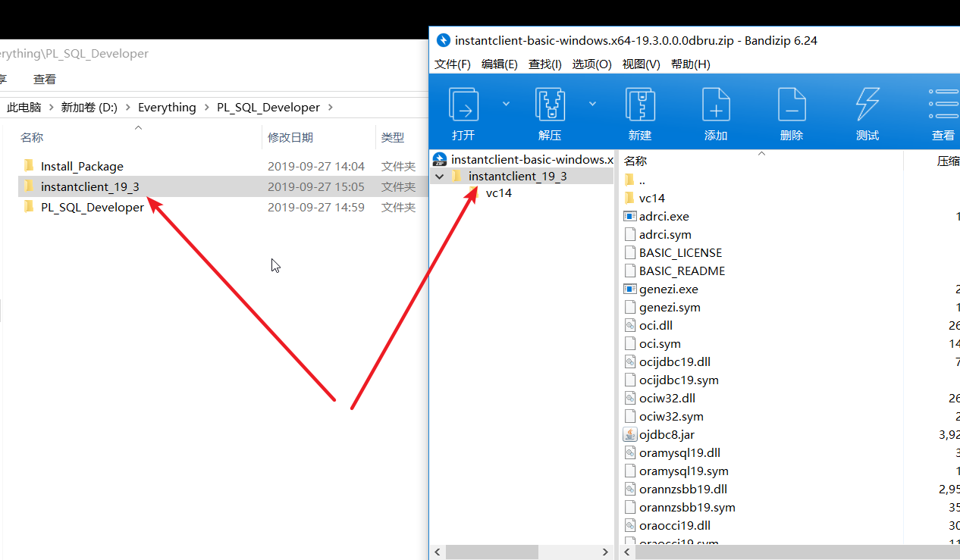
Task: Click the ojdbc8.jar Java file icon
Action: point(629,435)
